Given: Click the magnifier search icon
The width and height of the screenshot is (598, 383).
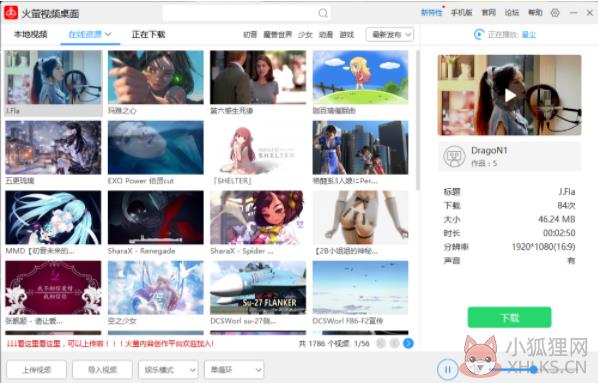Looking at the screenshot, I should coord(323,13).
